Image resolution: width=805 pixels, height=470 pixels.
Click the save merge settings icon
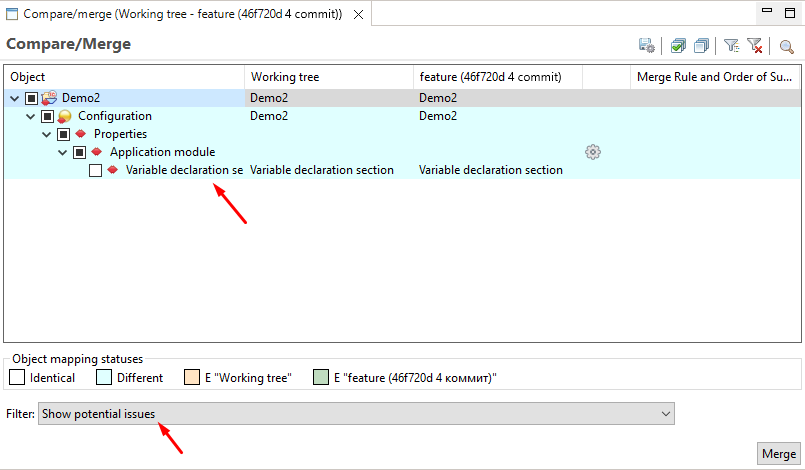pyautogui.click(x=647, y=46)
